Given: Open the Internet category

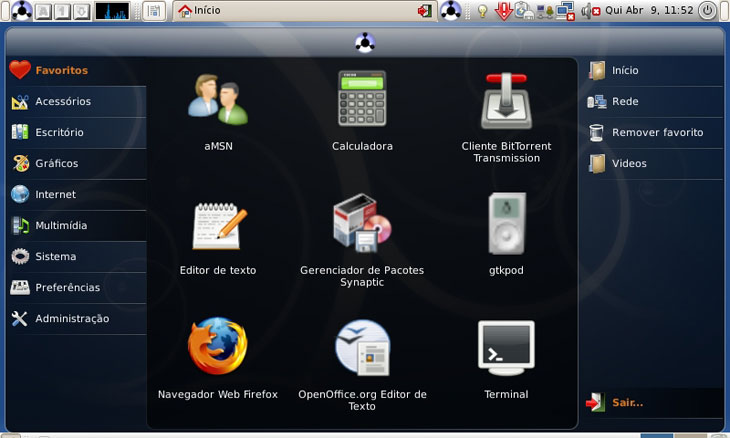Looking at the screenshot, I should click(x=55, y=194).
